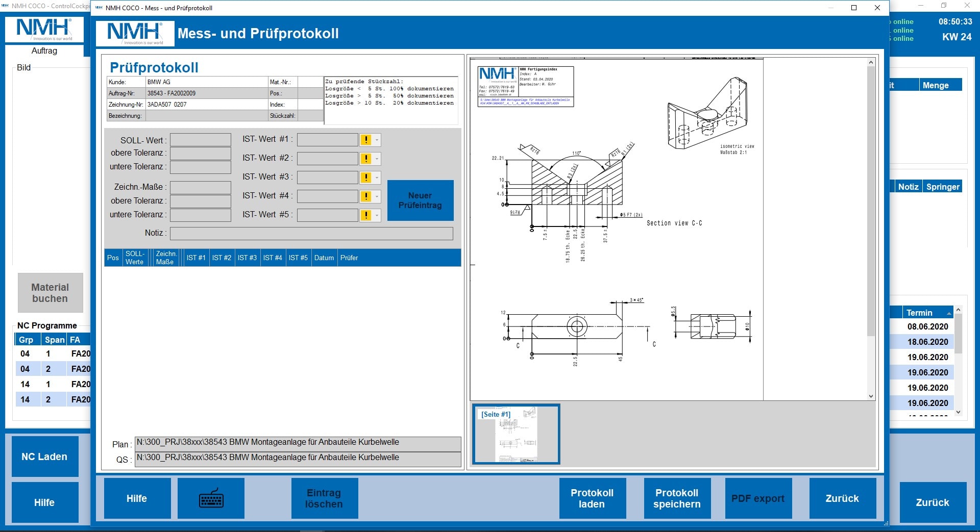Click NC Laden in the ControlCockpit window

(x=45, y=457)
